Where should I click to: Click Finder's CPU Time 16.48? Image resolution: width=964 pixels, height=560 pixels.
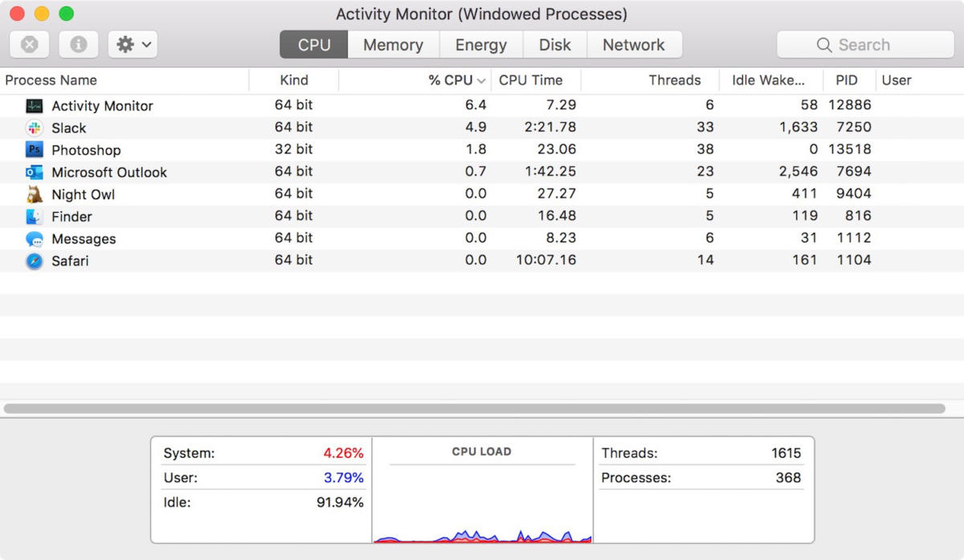coord(557,215)
